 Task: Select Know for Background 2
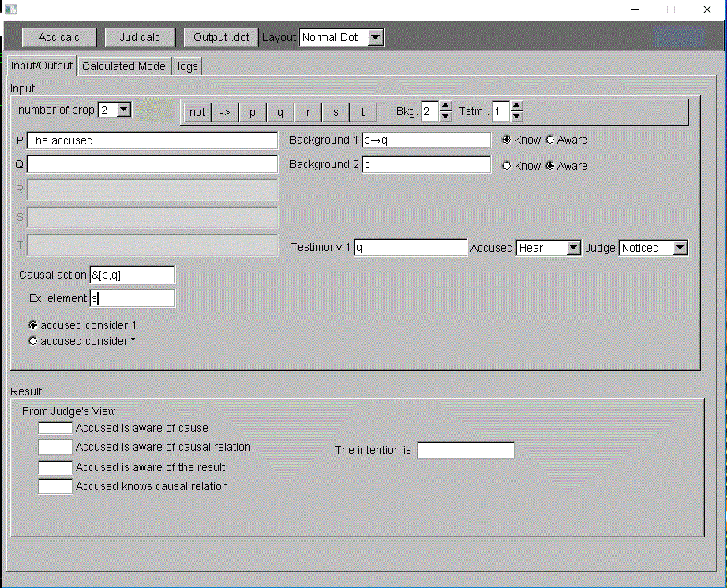[507, 166]
